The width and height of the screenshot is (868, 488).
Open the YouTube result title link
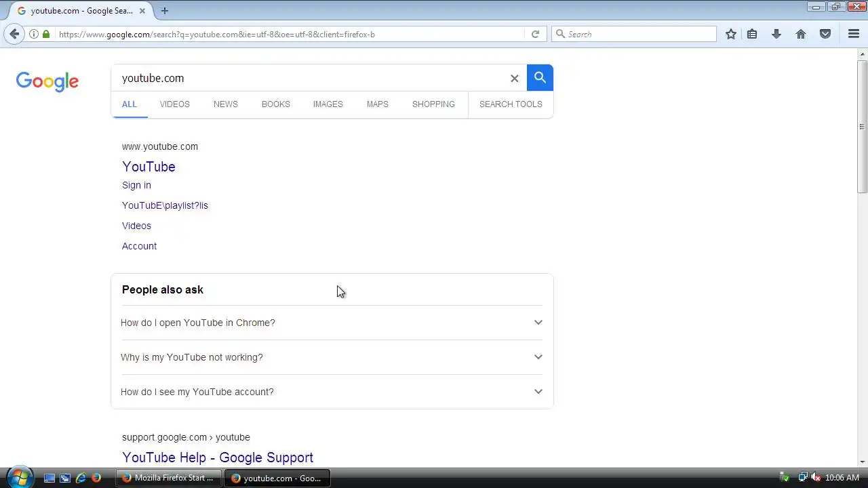pos(149,167)
